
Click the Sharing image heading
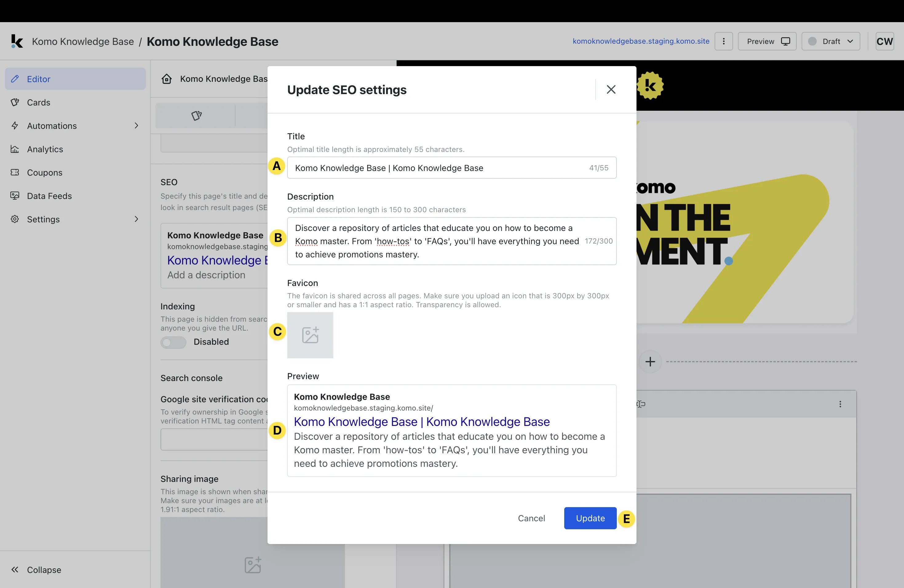[189, 479]
